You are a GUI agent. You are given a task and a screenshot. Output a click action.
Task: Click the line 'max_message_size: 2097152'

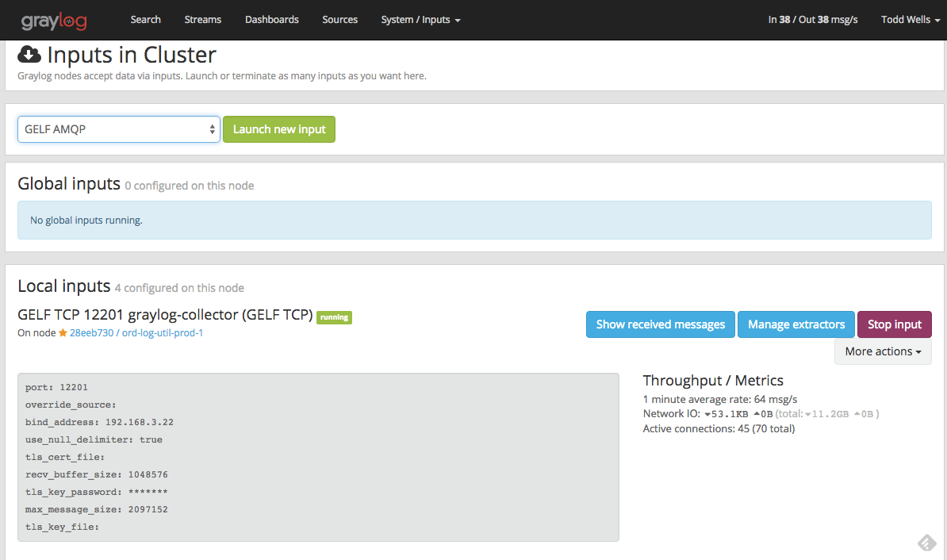[x=97, y=510]
